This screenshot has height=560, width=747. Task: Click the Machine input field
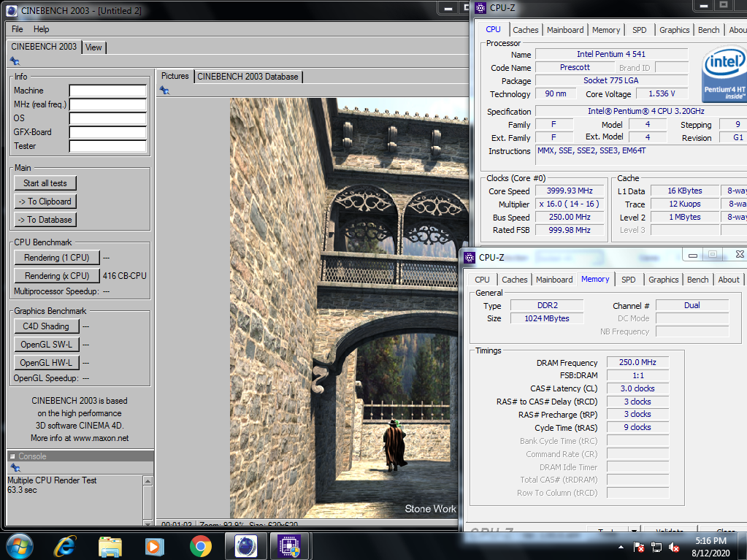(x=107, y=91)
